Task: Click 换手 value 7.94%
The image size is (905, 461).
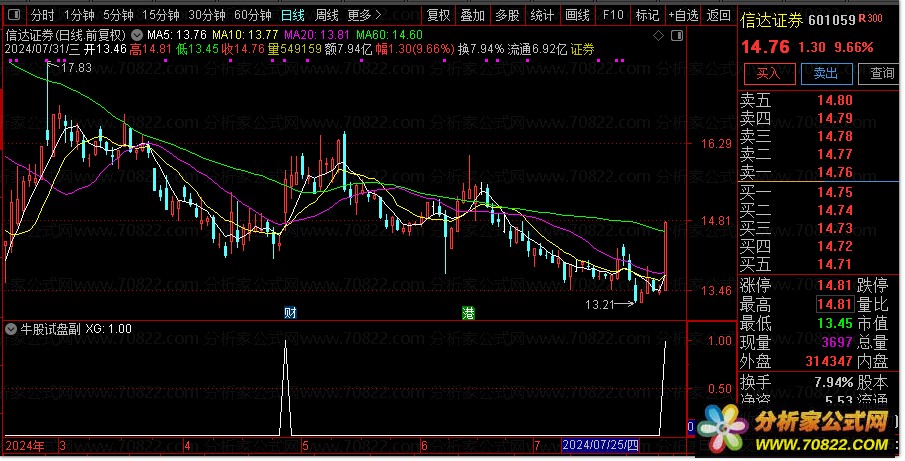Action: [833, 382]
